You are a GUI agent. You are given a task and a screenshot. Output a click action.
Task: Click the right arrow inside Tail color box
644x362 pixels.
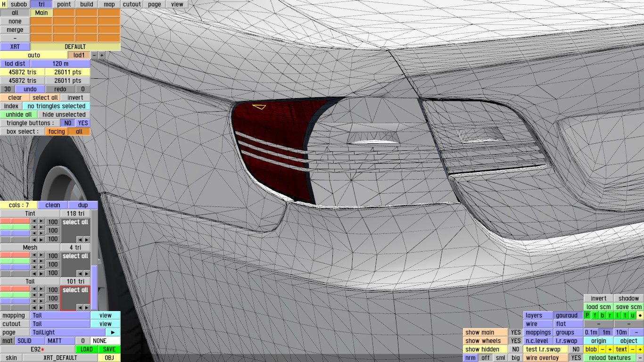[86, 307]
